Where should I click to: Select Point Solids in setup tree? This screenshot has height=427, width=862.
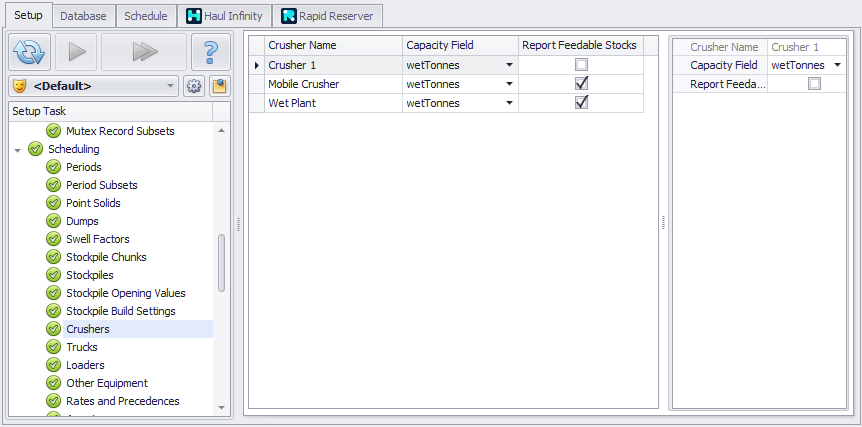click(x=93, y=203)
